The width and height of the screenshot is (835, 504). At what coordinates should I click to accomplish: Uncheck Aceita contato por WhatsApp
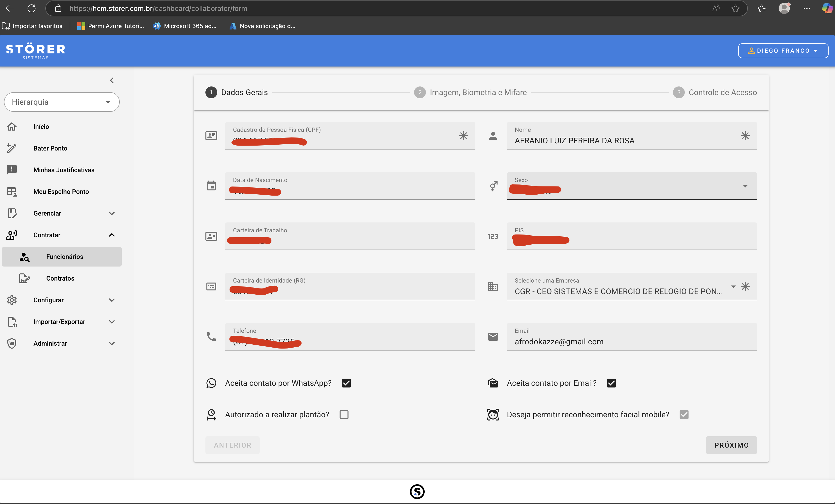(x=346, y=383)
